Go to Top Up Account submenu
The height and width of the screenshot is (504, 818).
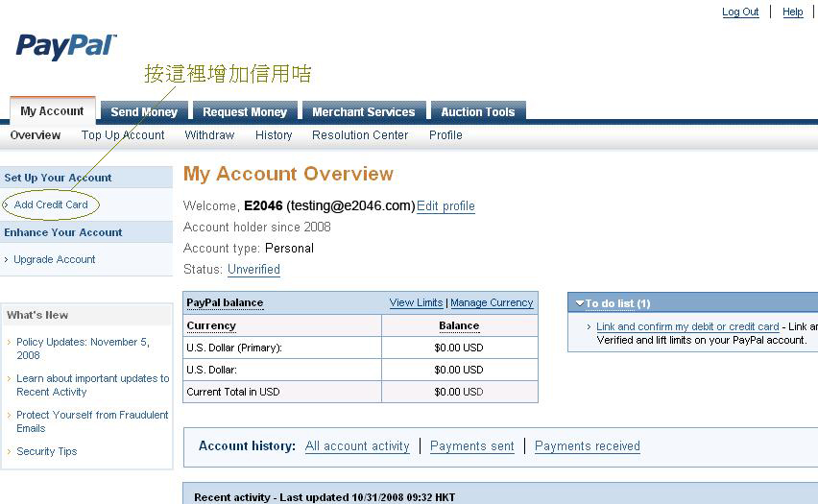pos(123,135)
